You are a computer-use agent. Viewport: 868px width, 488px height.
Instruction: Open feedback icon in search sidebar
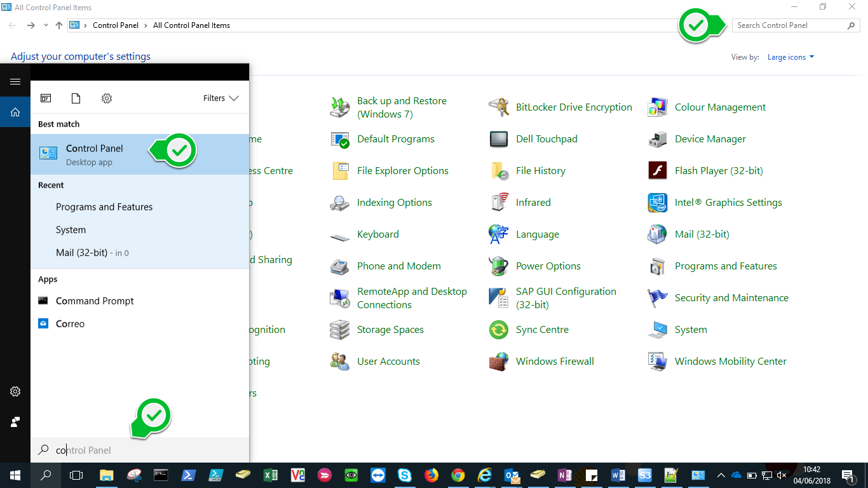[x=15, y=422]
